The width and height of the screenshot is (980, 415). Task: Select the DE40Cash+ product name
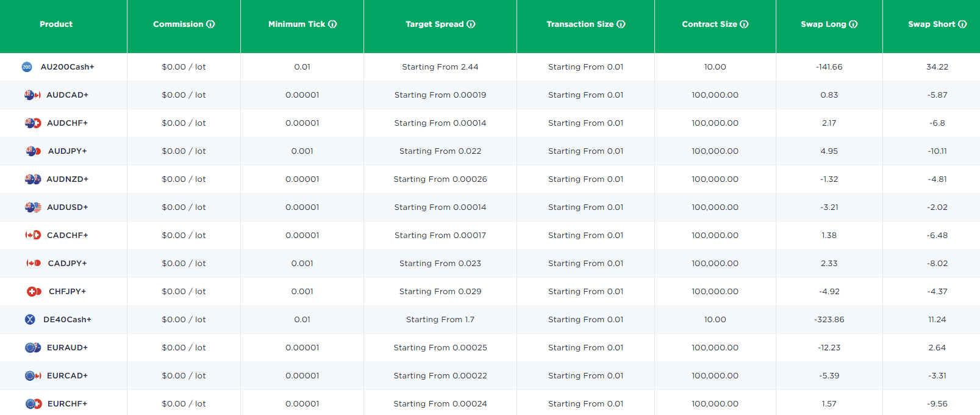68,320
